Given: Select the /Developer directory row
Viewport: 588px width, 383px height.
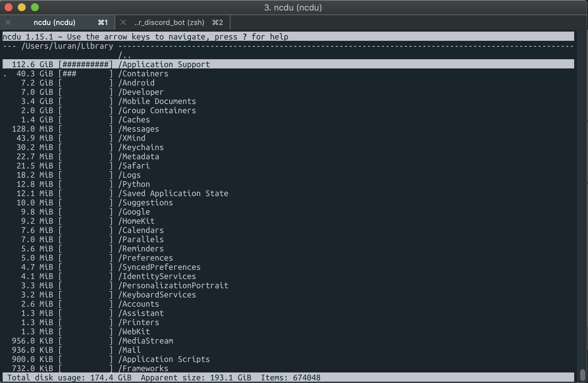Looking at the screenshot, I should coord(288,92).
